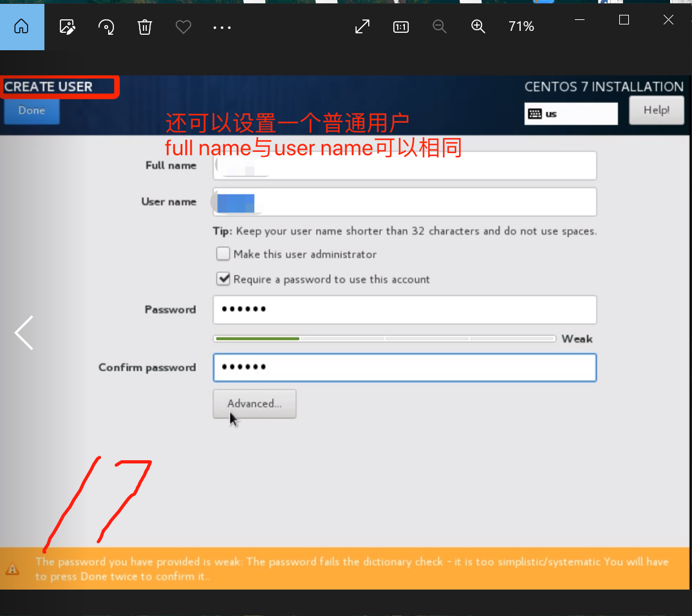Click the CREATE USER heading

(x=48, y=86)
